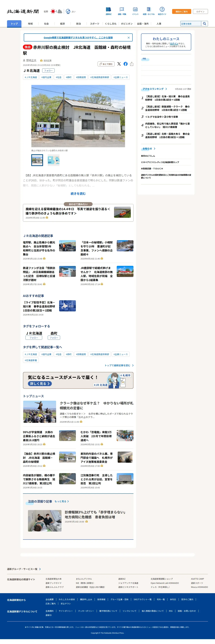Open the 地域 navigation tab
This screenshot has height=644, width=215.
[x=30, y=24]
